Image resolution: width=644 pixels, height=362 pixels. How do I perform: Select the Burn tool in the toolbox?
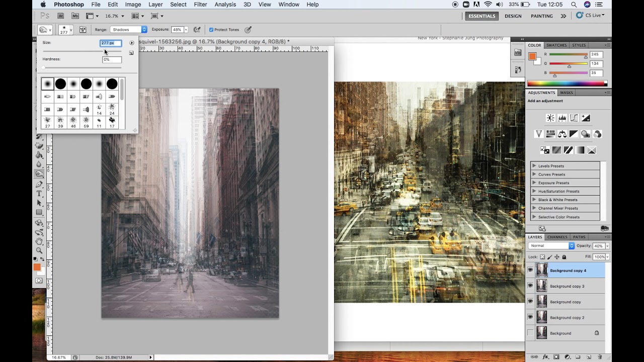pyautogui.click(x=39, y=174)
